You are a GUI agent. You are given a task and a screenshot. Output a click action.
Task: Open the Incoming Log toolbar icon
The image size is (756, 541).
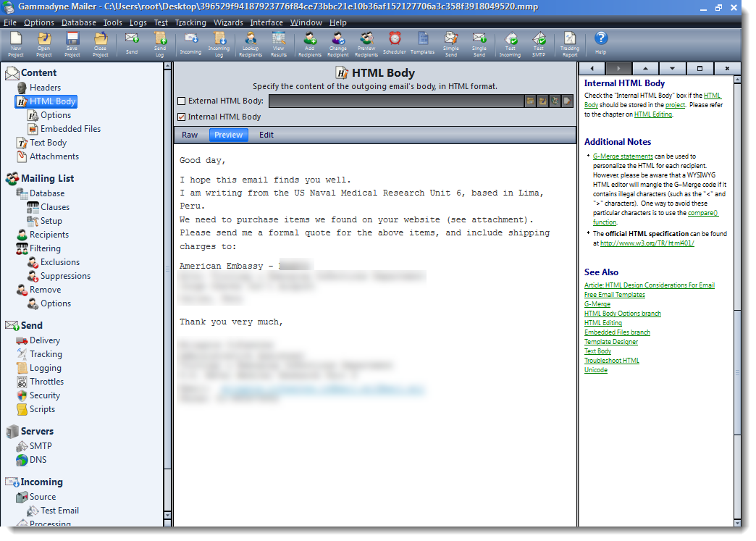click(219, 44)
